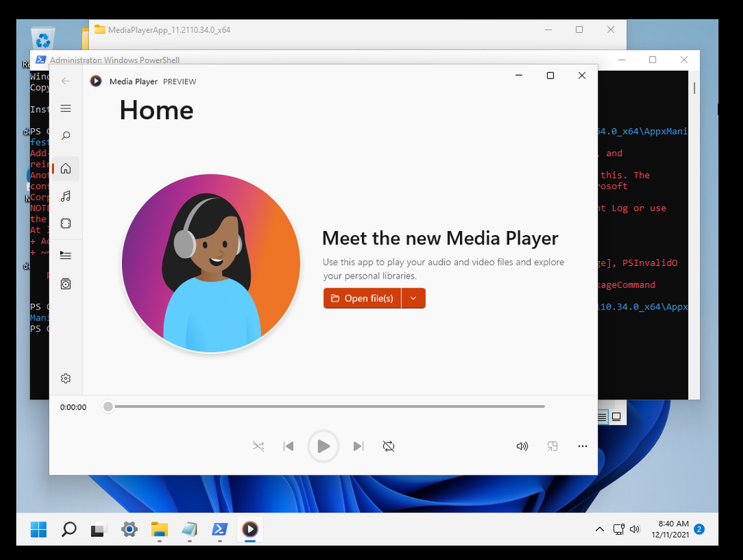Screen dimensions: 743x560
Task: Click the seek bar thumb
Action: 108,407
